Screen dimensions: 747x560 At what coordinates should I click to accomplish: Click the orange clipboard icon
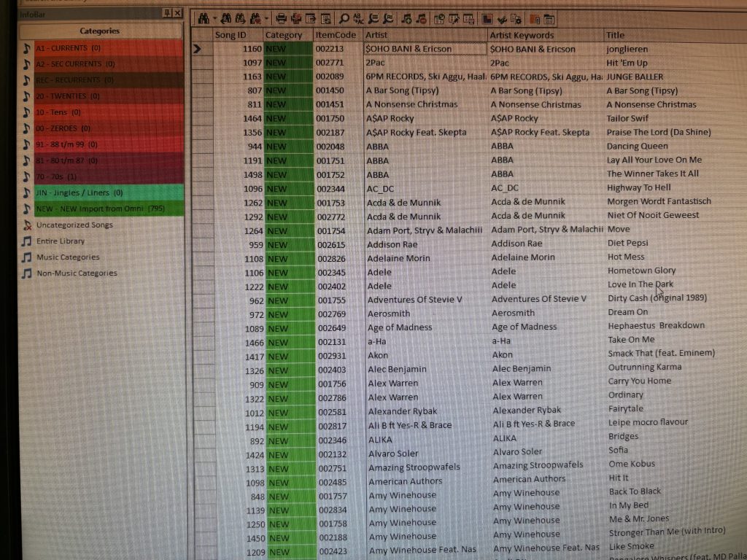click(535, 18)
